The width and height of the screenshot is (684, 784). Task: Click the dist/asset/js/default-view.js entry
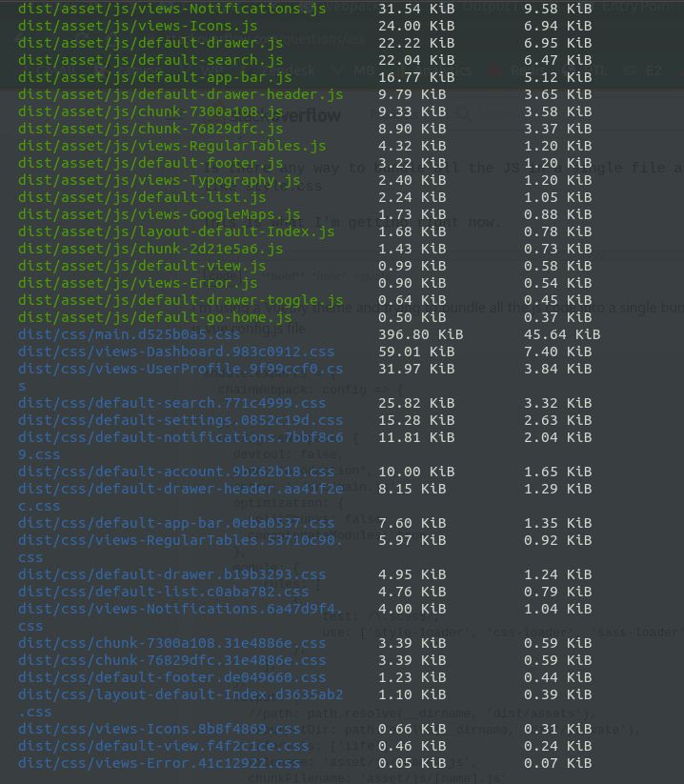tap(142, 266)
